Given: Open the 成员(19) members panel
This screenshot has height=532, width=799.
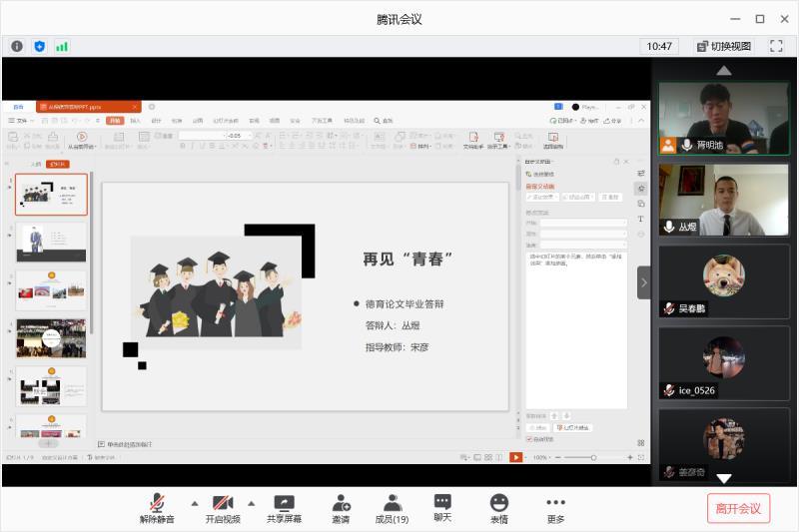Looking at the screenshot, I should pyautogui.click(x=392, y=503).
